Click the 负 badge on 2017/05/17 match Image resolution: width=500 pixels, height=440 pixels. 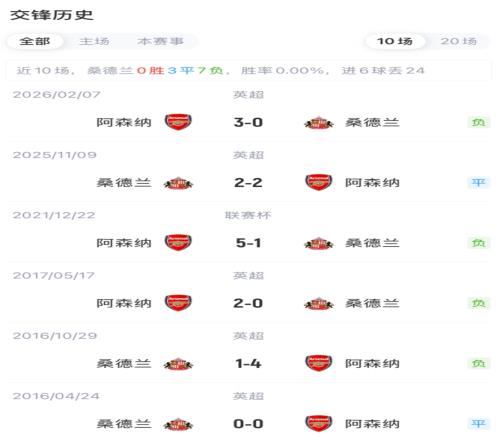click(x=478, y=303)
